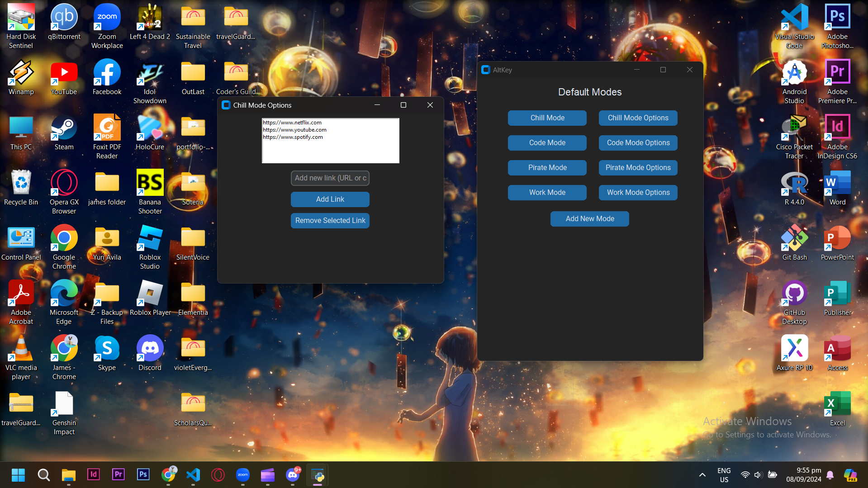Viewport: 868px width, 488px height.
Task: Show hidden system tray icons
Action: pyautogui.click(x=702, y=475)
